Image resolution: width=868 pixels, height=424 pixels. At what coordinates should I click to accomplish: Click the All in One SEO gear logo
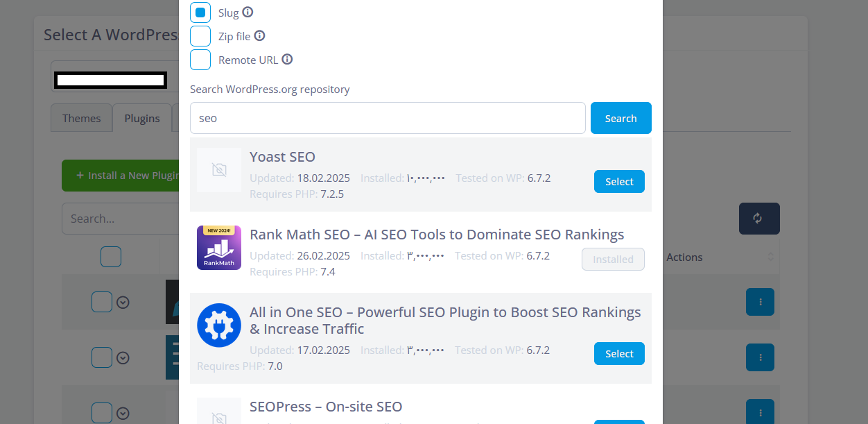219,325
